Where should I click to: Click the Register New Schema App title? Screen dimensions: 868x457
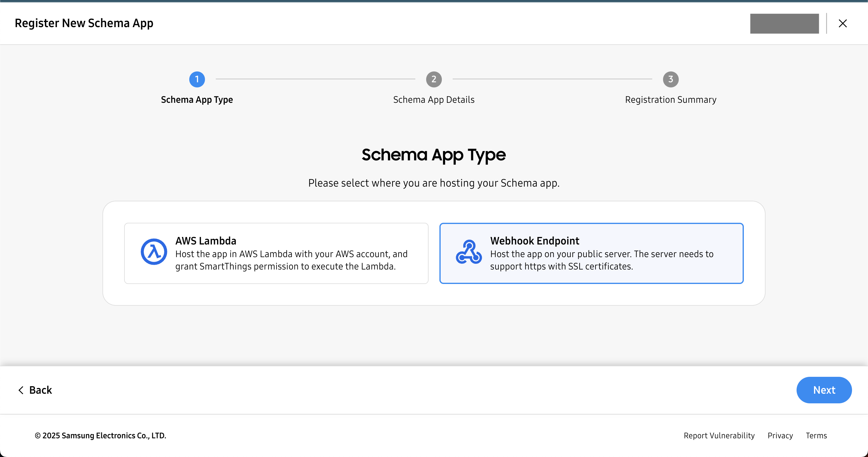click(84, 23)
